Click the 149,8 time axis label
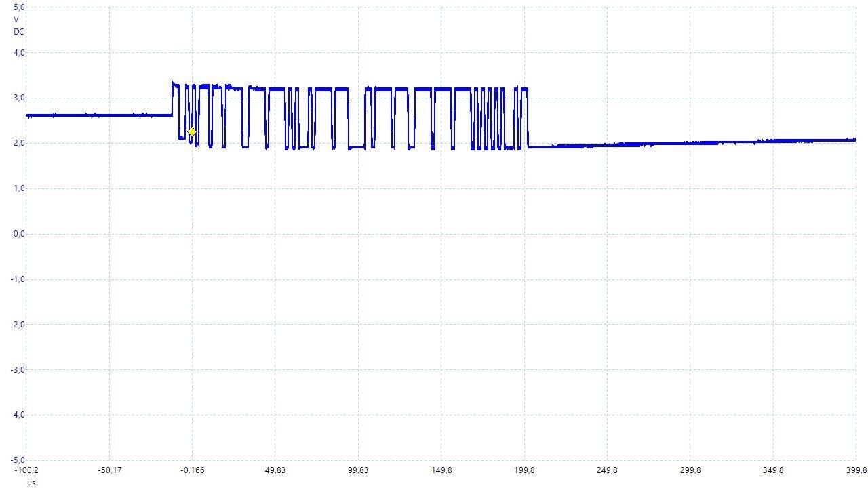The image size is (868, 488). 441,470
